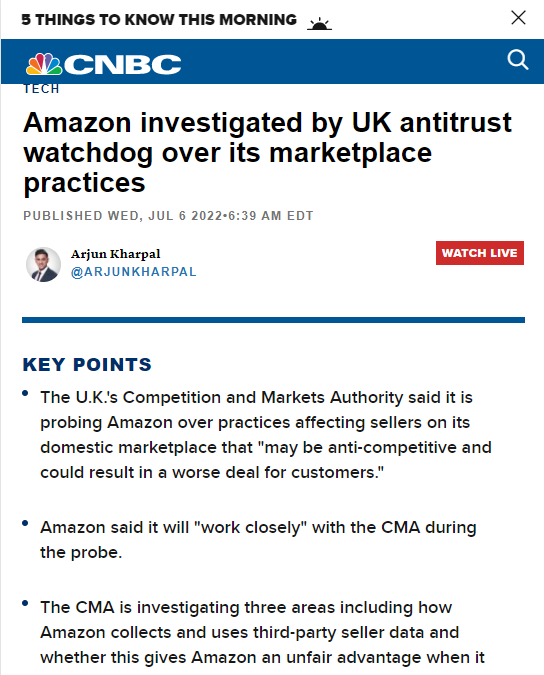Viewport: 544px width, 675px height.
Task: Click the blue divider line under author
Action: coord(273,320)
